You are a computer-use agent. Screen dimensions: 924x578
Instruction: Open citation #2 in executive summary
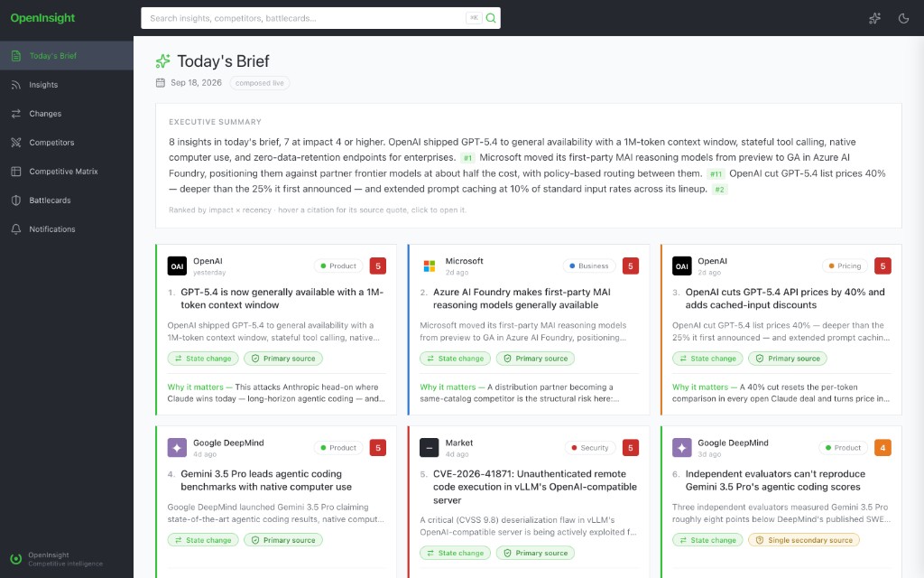[x=719, y=190]
